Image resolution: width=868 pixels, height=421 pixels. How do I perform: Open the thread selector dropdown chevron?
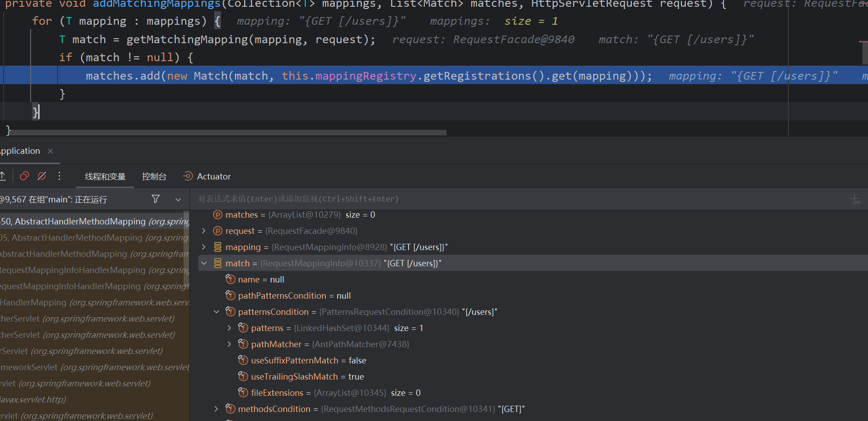point(178,199)
